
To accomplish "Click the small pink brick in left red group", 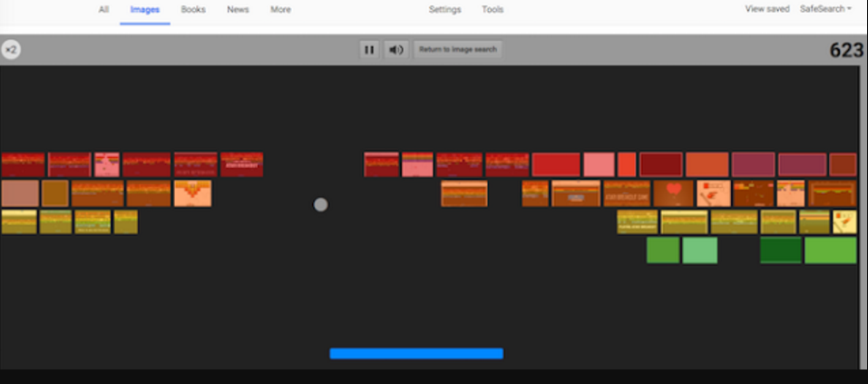I will coord(107,164).
